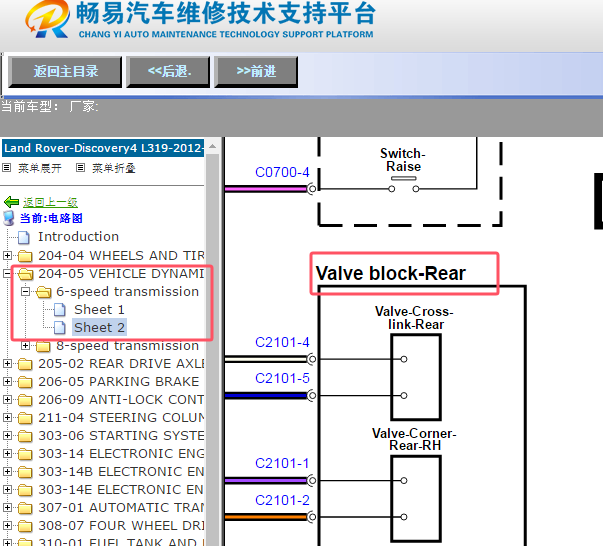Open Sheet 1 under 6-speed transmission
603x546 pixels.
point(99,310)
